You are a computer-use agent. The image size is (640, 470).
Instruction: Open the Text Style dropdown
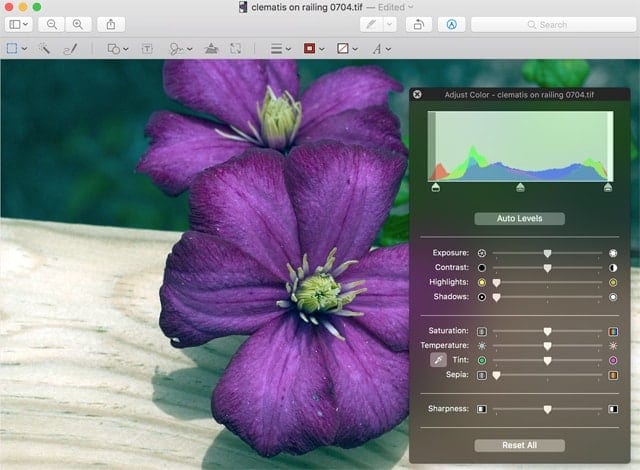tap(380, 48)
